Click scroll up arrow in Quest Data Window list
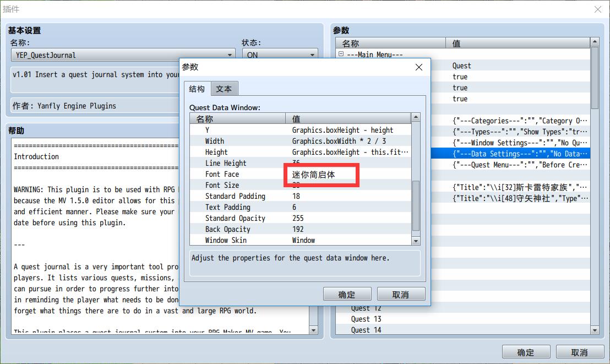The image size is (610, 364). click(416, 117)
